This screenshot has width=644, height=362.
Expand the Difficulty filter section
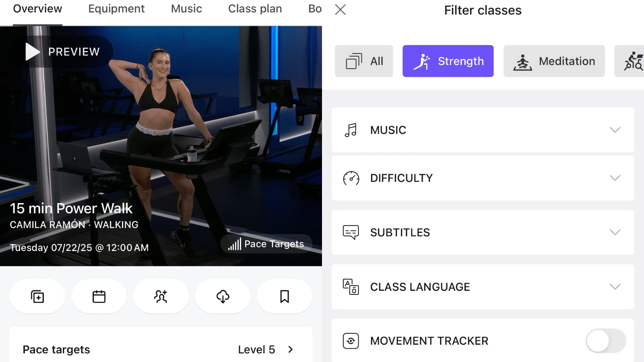click(483, 178)
